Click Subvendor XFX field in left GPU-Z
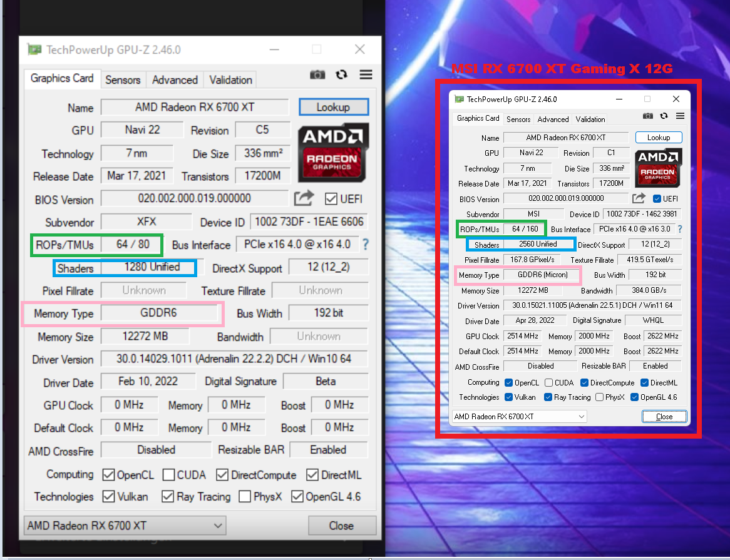 tap(146, 221)
